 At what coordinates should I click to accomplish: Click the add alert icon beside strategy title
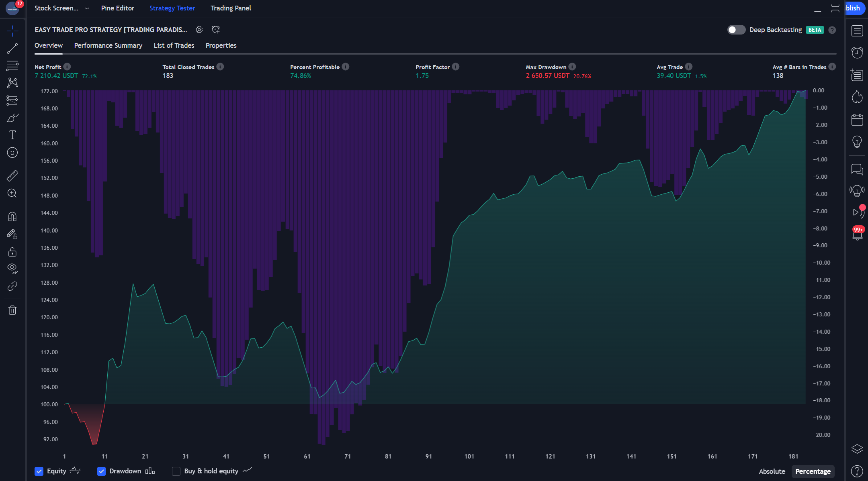pyautogui.click(x=216, y=30)
